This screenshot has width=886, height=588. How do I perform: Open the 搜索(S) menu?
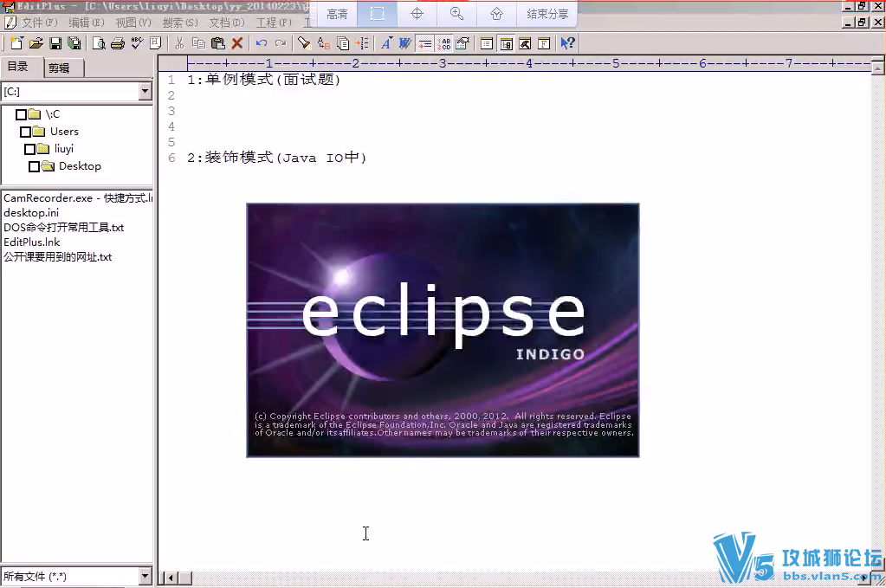point(180,23)
